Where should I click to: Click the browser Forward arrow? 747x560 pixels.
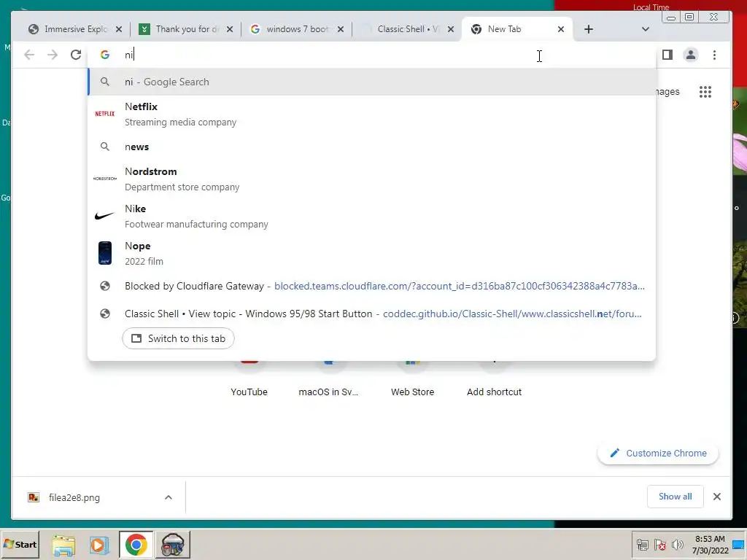click(x=53, y=55)
